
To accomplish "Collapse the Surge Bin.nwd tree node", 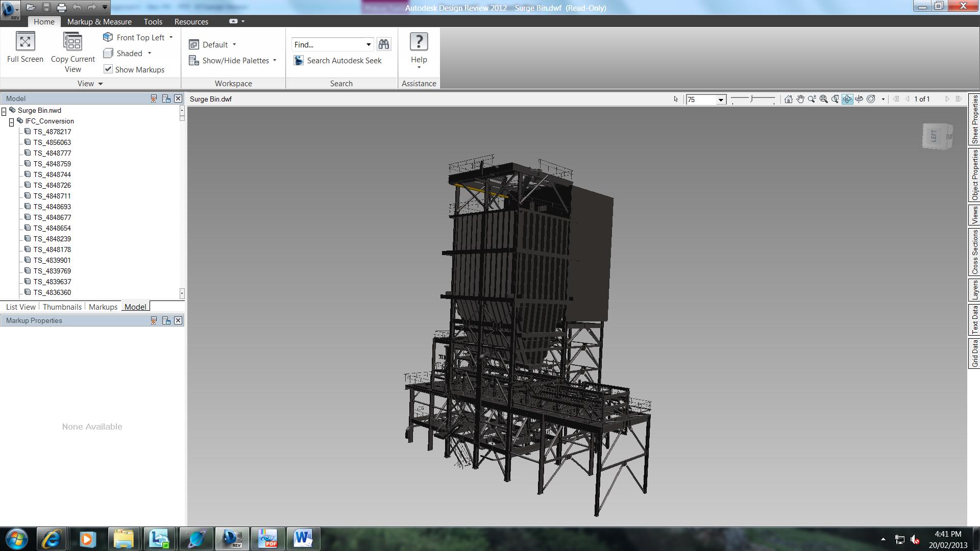I will (4, 111).
